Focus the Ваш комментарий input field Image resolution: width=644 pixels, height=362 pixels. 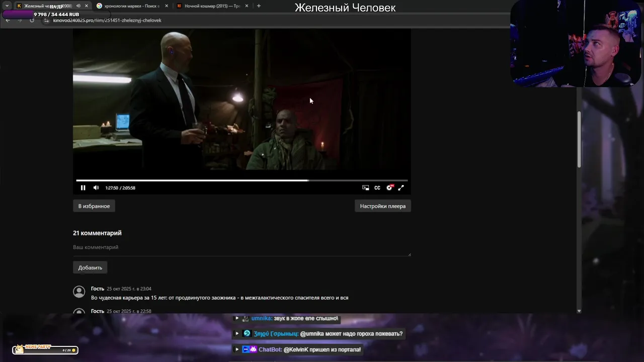[242, 247]
